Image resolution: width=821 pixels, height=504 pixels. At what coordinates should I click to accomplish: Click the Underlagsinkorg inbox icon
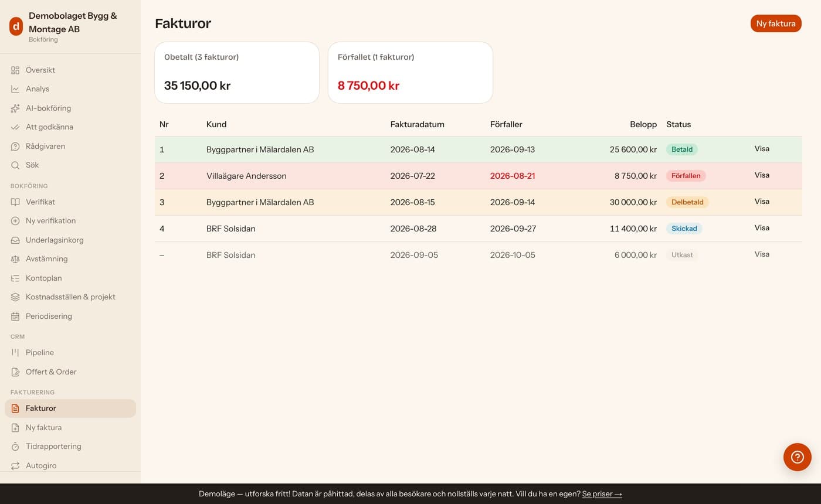pos(15,240)
